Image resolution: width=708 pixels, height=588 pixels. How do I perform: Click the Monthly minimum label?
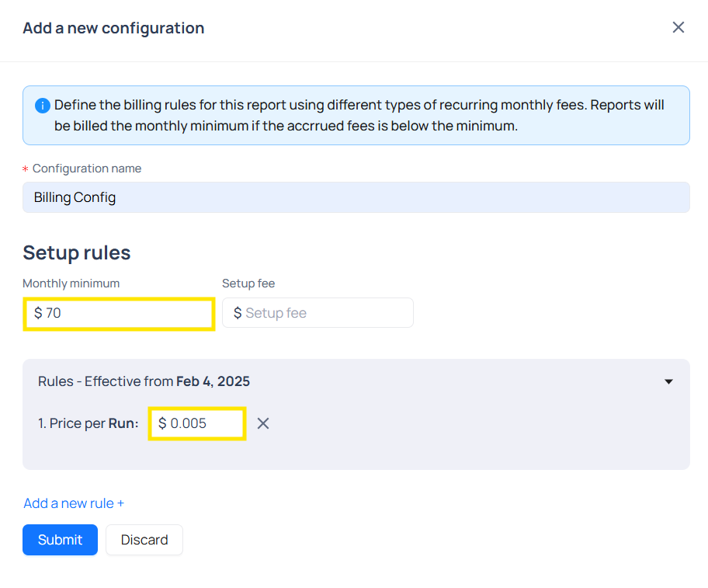[x=71, y=284]
